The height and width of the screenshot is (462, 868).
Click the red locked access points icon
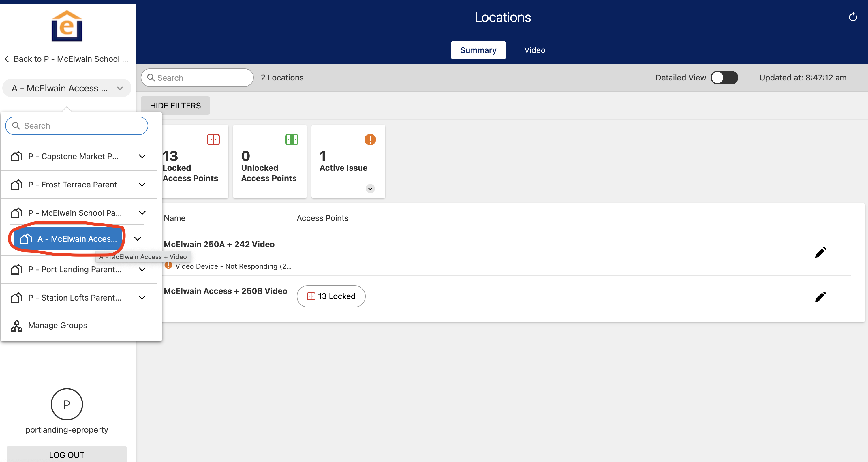coord(213,140)
